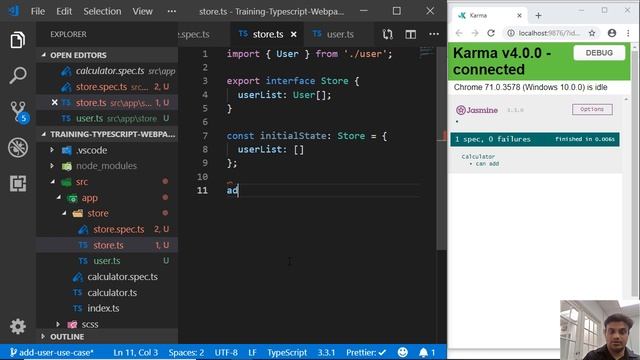
Task: Open Source Control view with badge 5
Action: click(x=19, y=112)
